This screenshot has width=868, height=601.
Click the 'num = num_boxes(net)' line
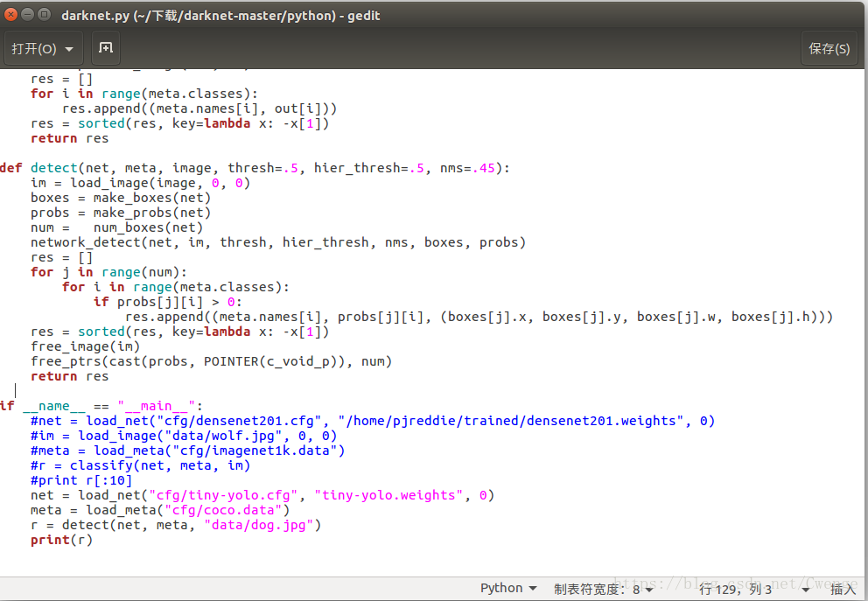116,228
